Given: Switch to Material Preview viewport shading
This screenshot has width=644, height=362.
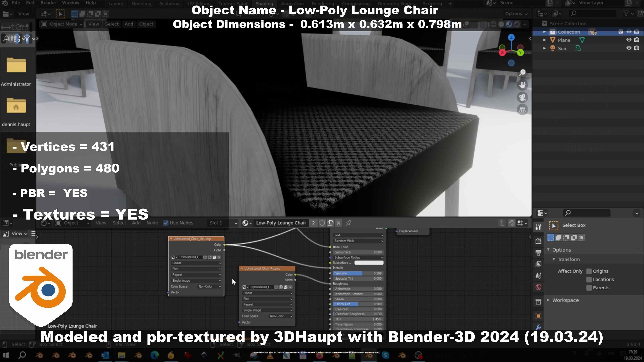Looking at the screenshot, I should (x=509, y=24).
